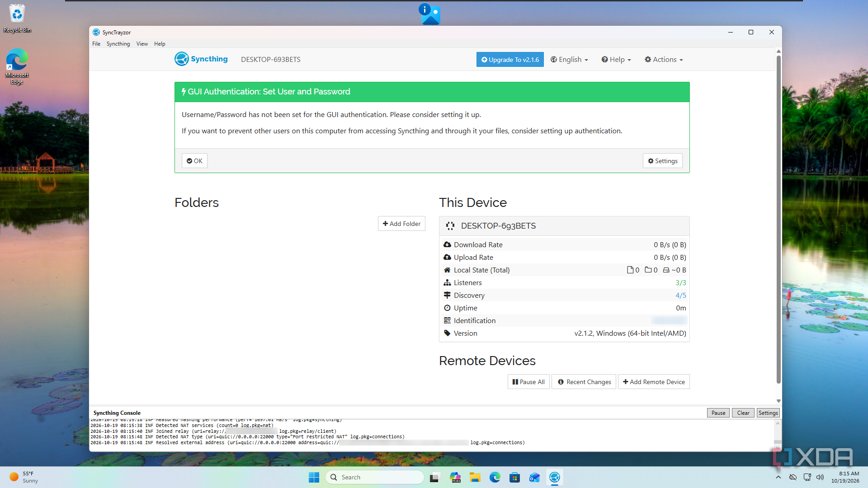Open Microsoft Store from the taskbar
Image resolution: width=868 pixels, height=488 pixels.
(x=515, y=477)
